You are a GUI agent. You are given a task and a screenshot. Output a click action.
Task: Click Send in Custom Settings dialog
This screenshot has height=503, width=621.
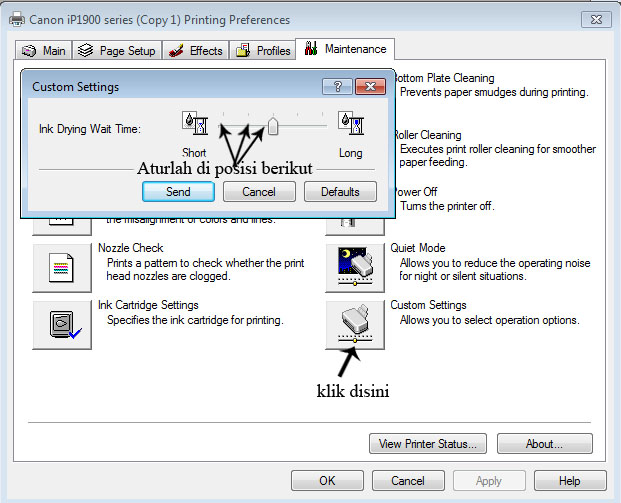pyautogui.click(x=178, y=192)
